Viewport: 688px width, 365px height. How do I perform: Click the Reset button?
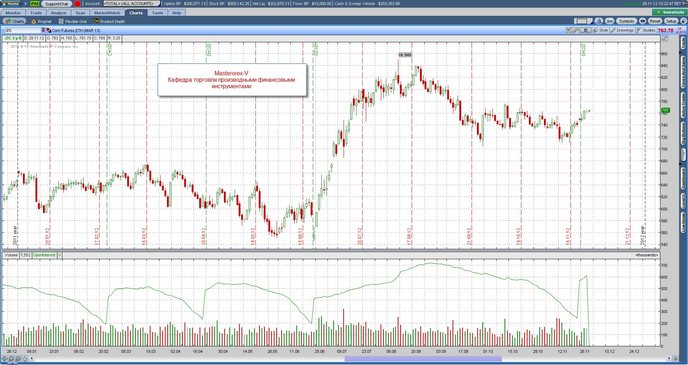tap(655, 21)
